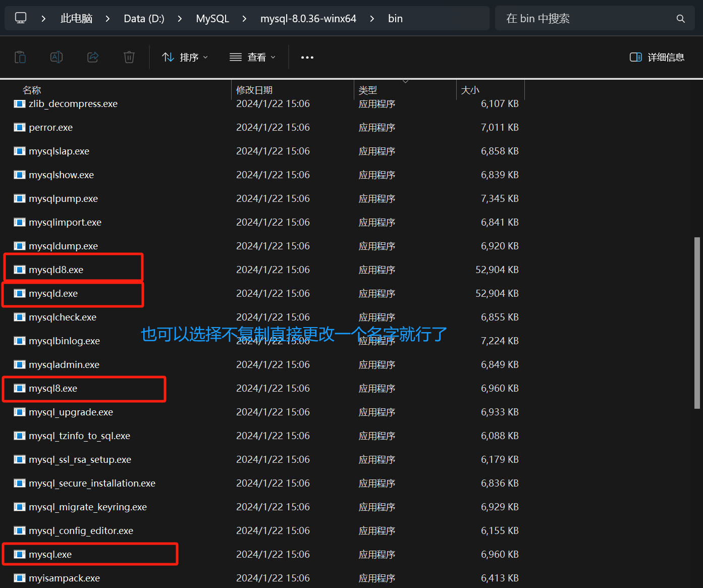Sort by the 类型 column header
The height and width of the screenshot is (588, 703).
(368, 90)
